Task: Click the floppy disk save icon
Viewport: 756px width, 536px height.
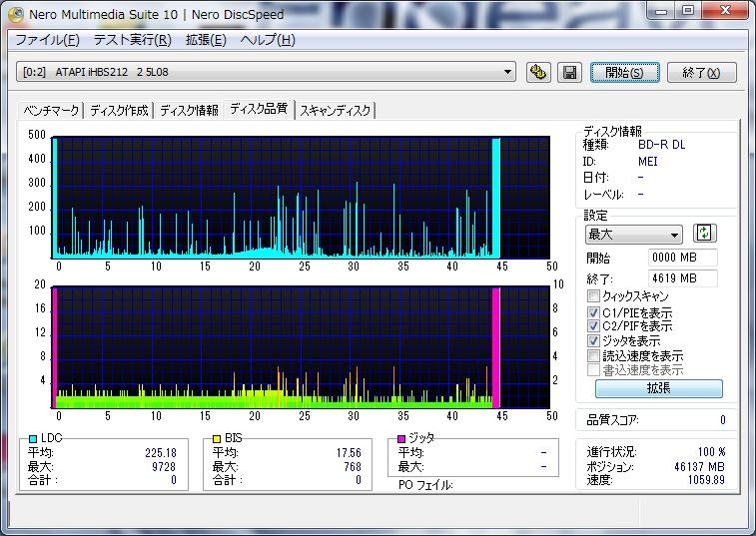Action: (569, 72)
